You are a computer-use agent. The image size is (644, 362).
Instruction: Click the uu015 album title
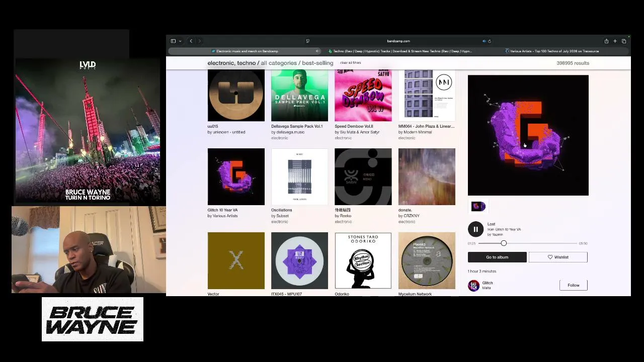point(213,126)
